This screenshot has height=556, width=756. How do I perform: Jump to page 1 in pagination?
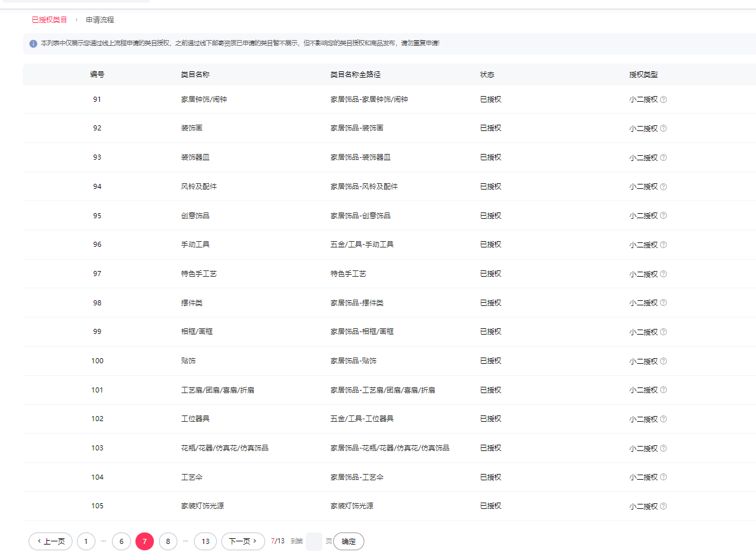pyautogui.click(x=86, y=541)
